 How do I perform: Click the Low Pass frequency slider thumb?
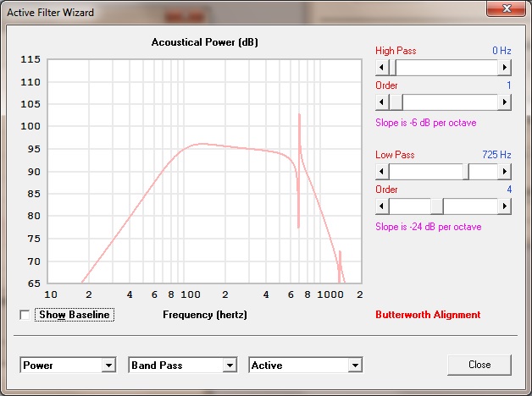466,172
